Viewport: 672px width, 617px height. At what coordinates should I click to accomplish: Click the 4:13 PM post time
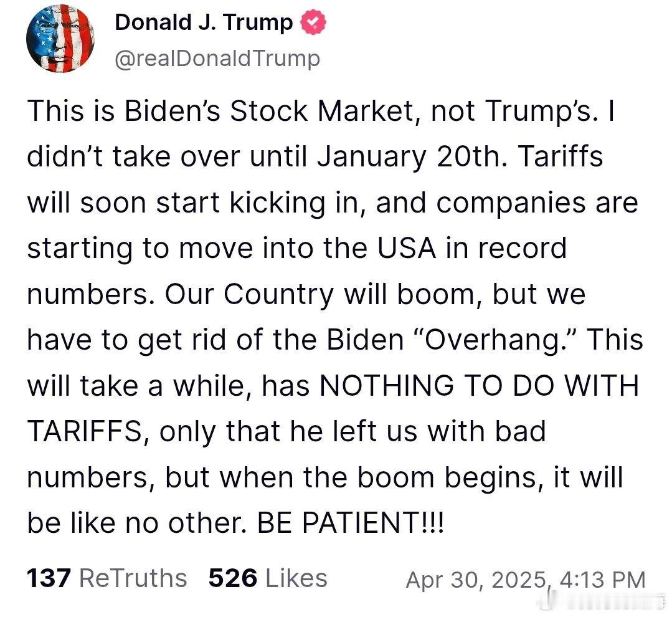pos(602,580)
